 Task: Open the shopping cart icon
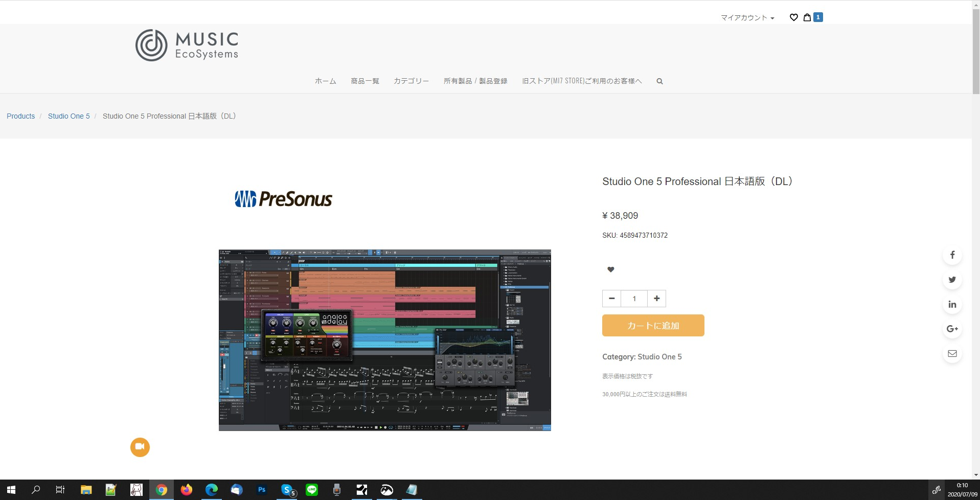pyautogui.click(x=807, y=17)
